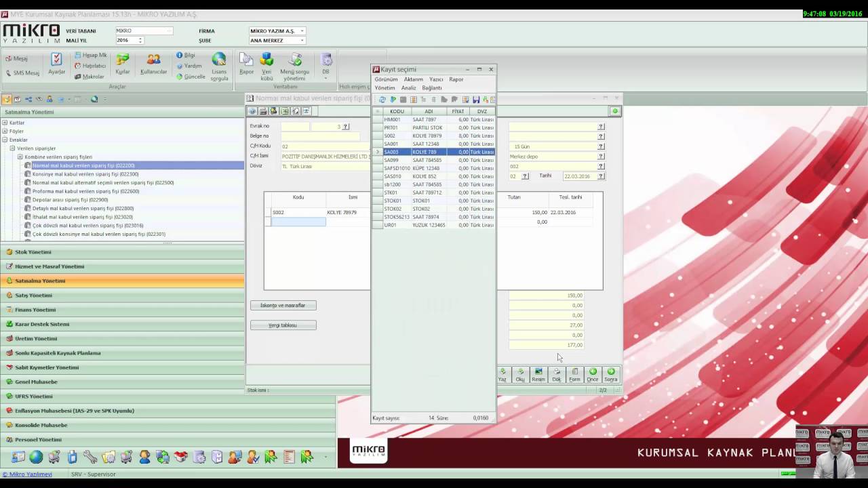Click the Mesaj item
This screenshot has height=488, width=868.
click(16, 58)
